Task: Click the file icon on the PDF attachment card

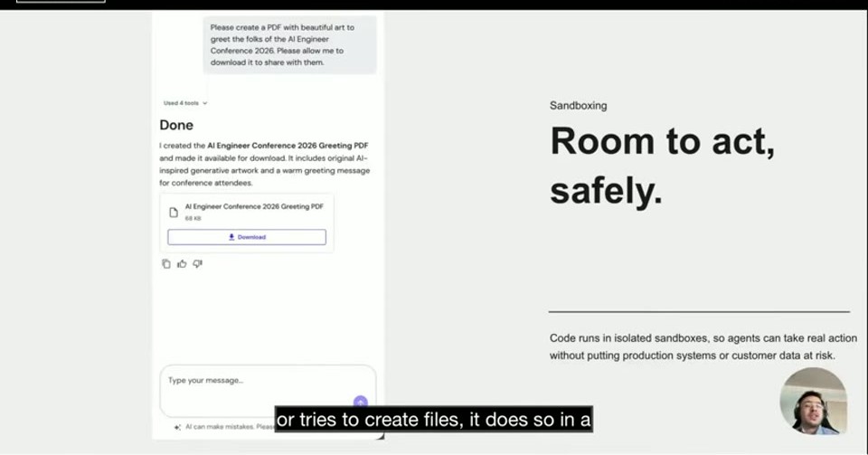Action: pyautogui.click(x=174, y=212)
